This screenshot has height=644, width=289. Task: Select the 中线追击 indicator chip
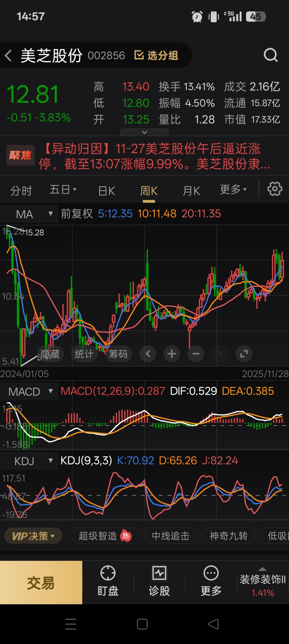click(171, 536)
